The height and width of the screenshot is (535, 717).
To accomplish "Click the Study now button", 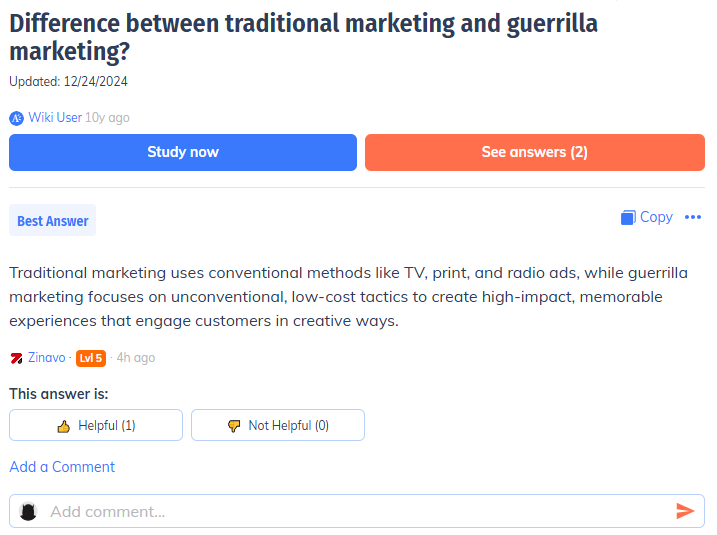I will 183,152.
